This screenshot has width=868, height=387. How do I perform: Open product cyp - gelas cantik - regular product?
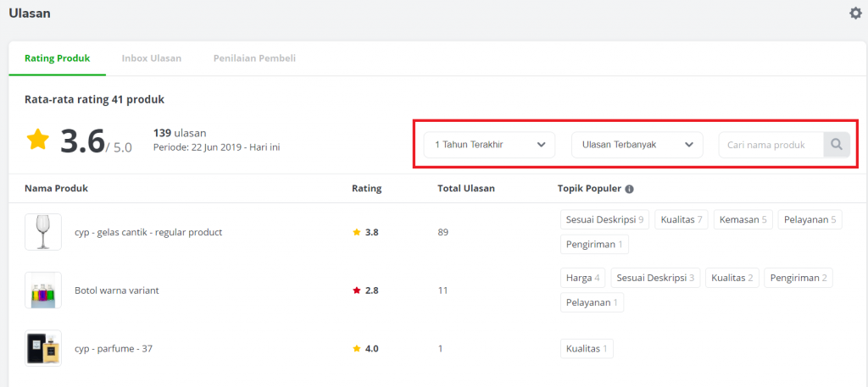click(148, 232)
